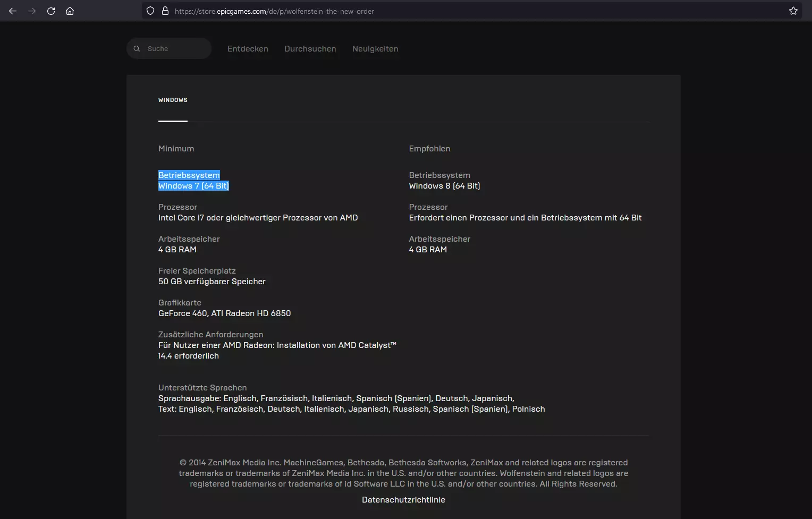Open the Neuigkeiten menu item

coord(375,49)
